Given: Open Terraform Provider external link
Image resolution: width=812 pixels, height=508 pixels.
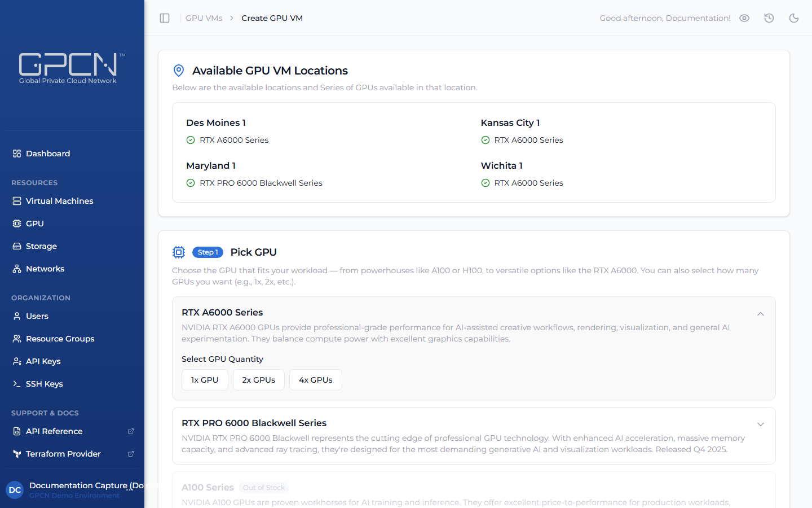Looking at the screenshot, I should (72, 454).
